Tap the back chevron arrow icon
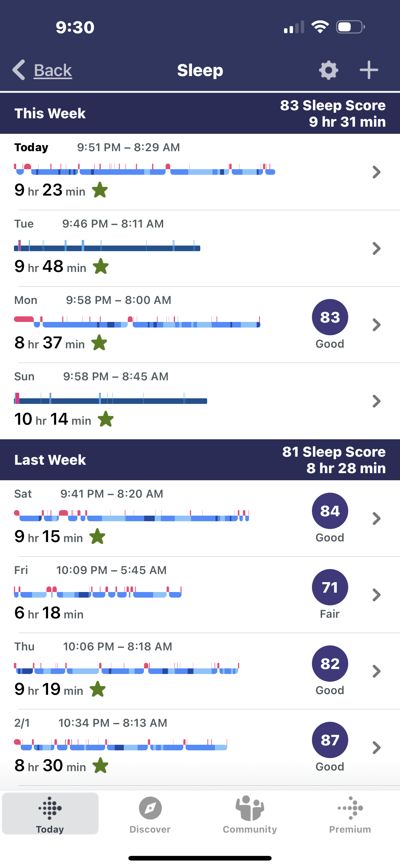Image resolution: width=400 pixels, height=868 pixels. coord(19,70)
